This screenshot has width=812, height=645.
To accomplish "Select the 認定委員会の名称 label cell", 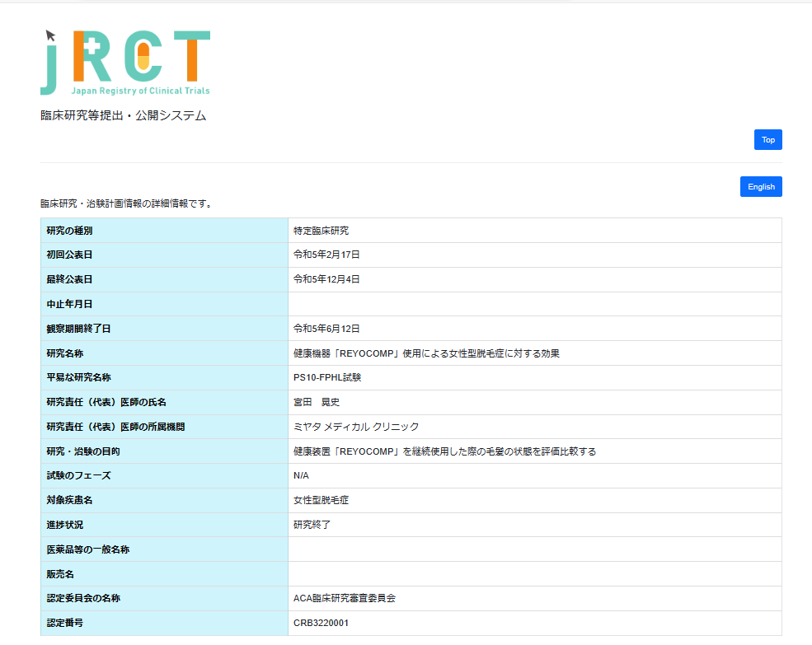I will pyautogui.click(x=164, y=598).
